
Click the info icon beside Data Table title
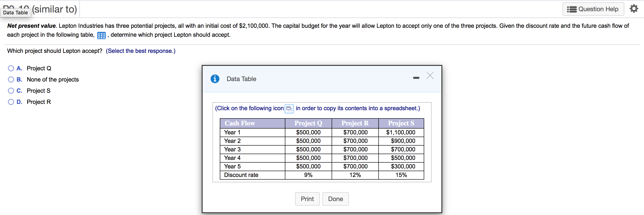215,79
